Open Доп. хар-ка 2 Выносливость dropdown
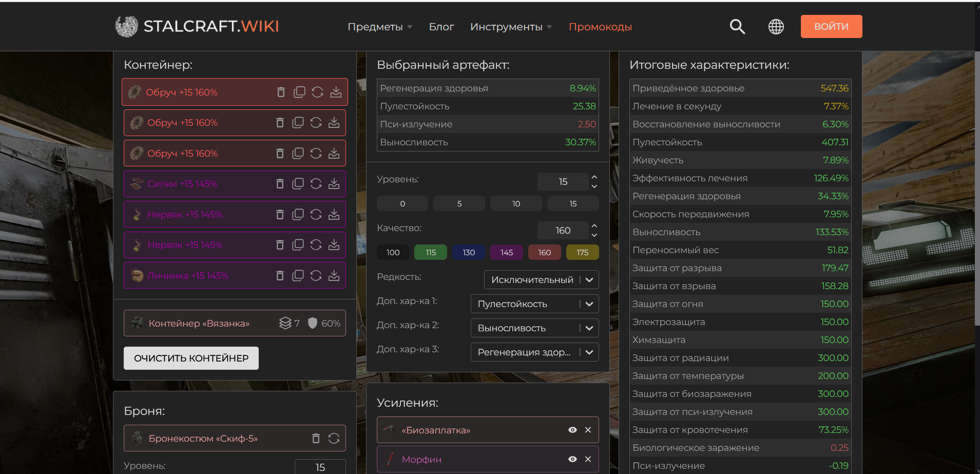Image resolution: width=980 pixels, height=474 pixels. tap(534, 328)
